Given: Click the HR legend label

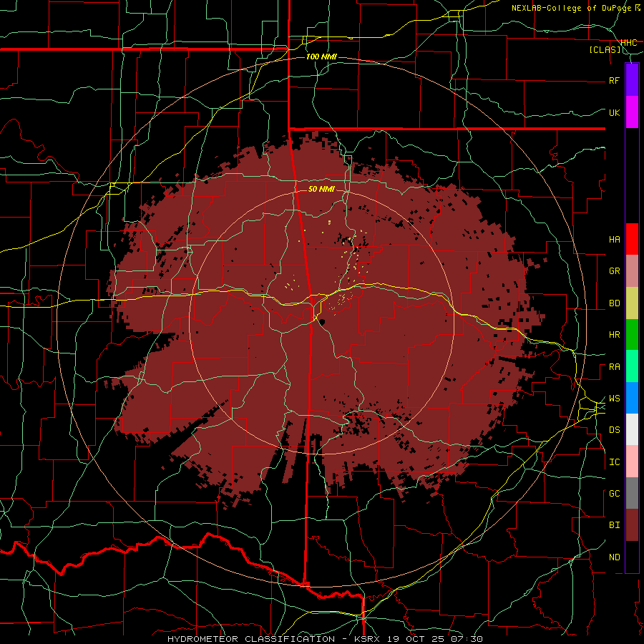Looking at the screenshot, I should (615, 335).
